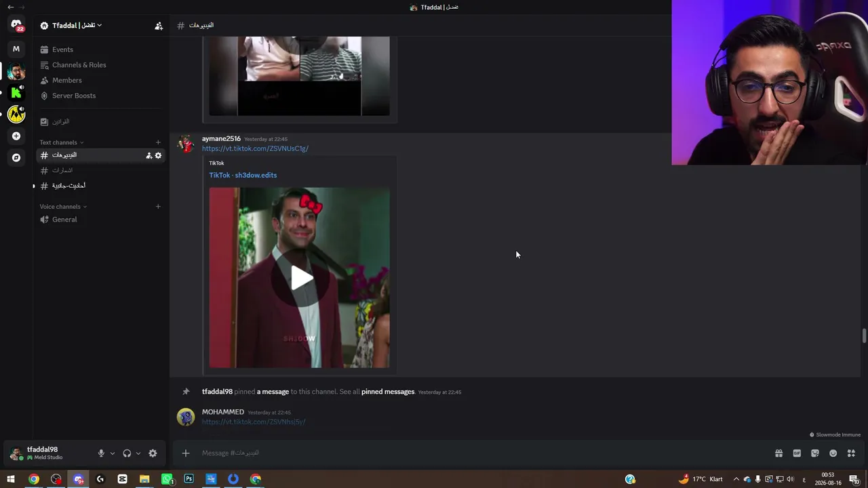
Task: Open Google Chrome from taskbar
Action: point(33,479)
